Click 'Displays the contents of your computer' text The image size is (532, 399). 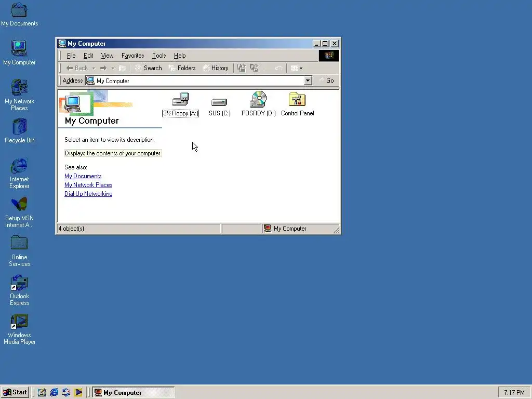coord(113,153)
